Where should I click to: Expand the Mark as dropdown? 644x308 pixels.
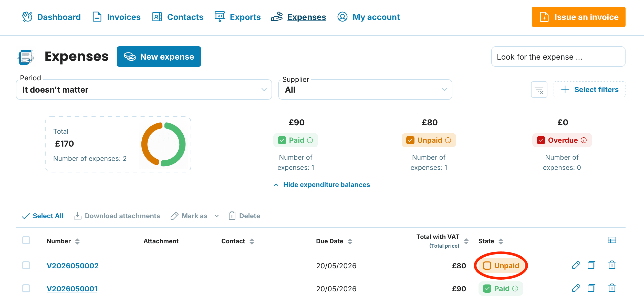(x=195, y=216)
